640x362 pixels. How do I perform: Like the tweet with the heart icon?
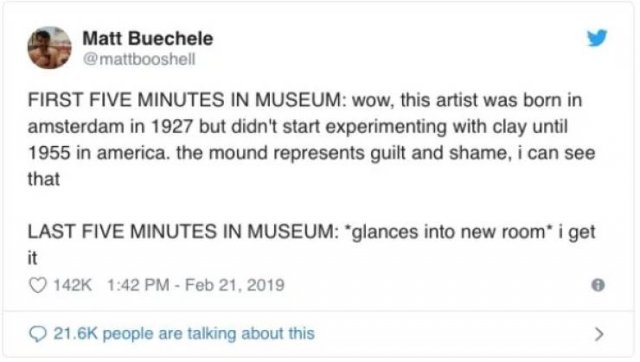tap(38, 285)
